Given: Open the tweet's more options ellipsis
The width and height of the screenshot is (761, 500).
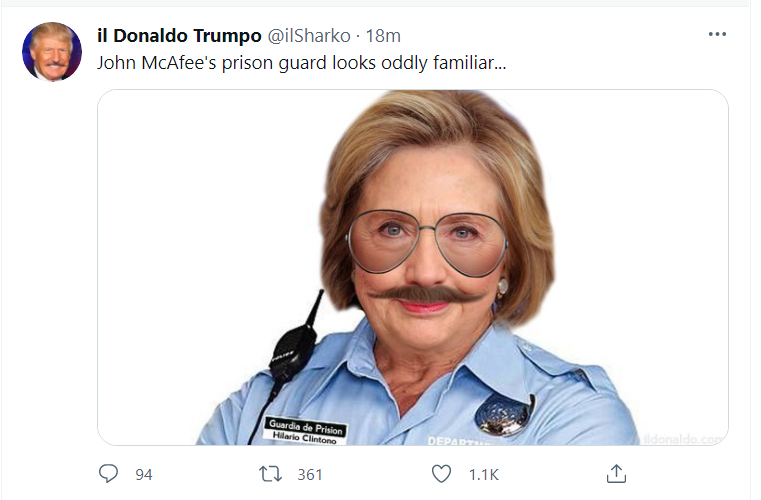Looking at the screenshot, I should 717,34.
